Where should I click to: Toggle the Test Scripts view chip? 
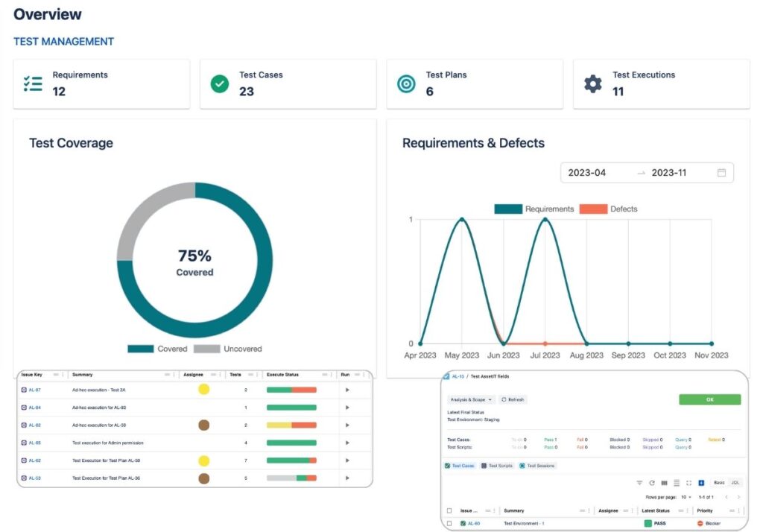(496, 466)
